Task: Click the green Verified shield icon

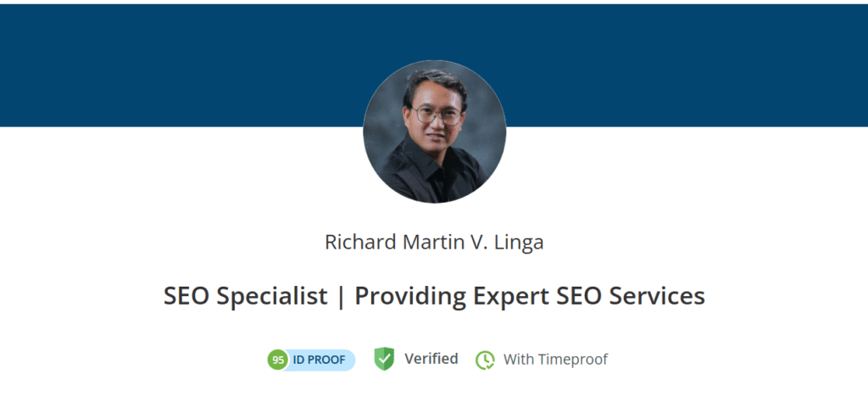Action: pyautogui.click(x=385, y=359)
